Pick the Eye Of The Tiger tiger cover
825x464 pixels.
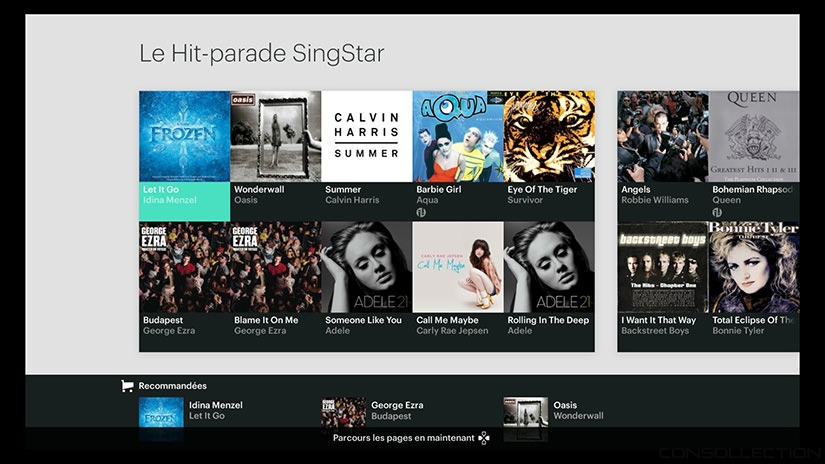pyautogui.click(x=549, y=136)
